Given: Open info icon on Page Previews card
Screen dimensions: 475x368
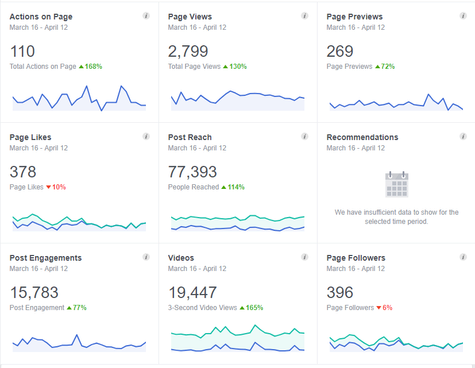Looking at the screenshot, I should [x=463, y=16].
